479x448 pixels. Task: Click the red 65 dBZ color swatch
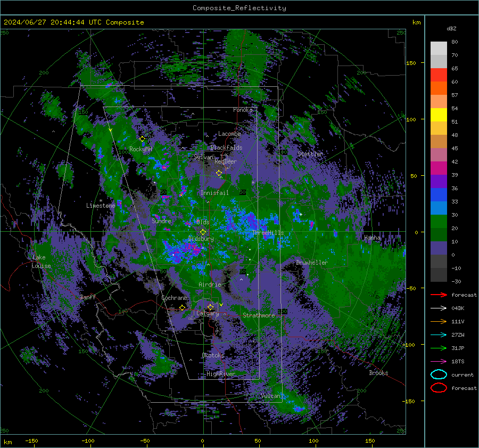pos(439,75)
